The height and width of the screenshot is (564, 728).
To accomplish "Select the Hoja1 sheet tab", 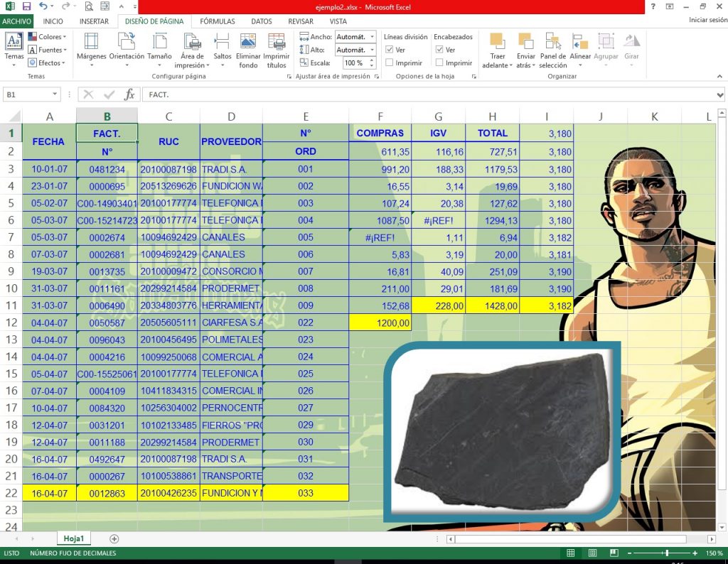I will 74,538.
